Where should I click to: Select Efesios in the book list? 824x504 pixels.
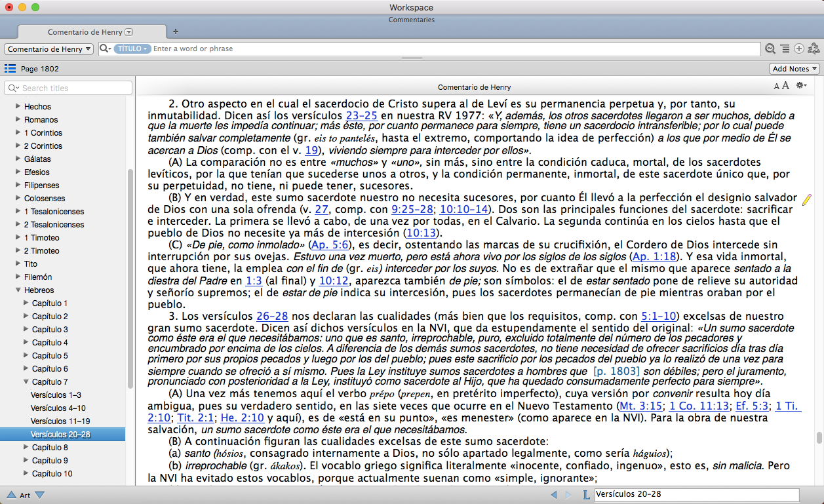(37, 172)
